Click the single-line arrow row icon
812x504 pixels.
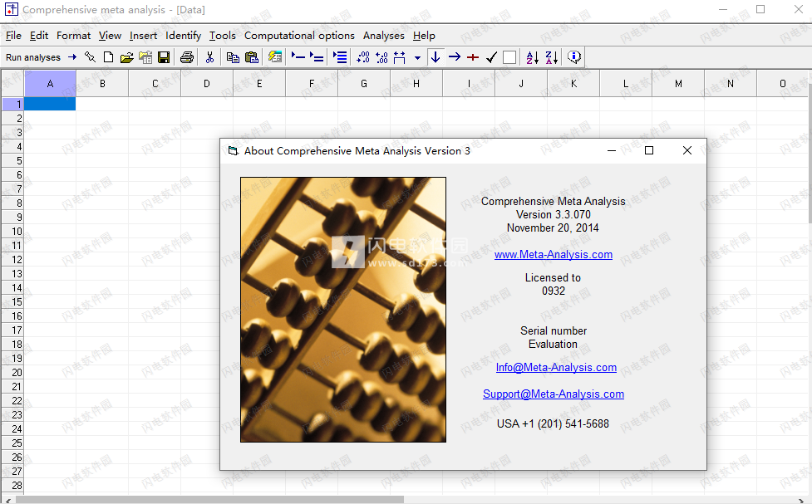click(298, 57)
